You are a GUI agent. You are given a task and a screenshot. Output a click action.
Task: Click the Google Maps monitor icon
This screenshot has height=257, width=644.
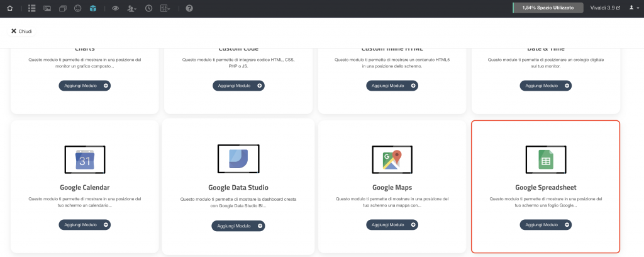[x=392, y=159]
